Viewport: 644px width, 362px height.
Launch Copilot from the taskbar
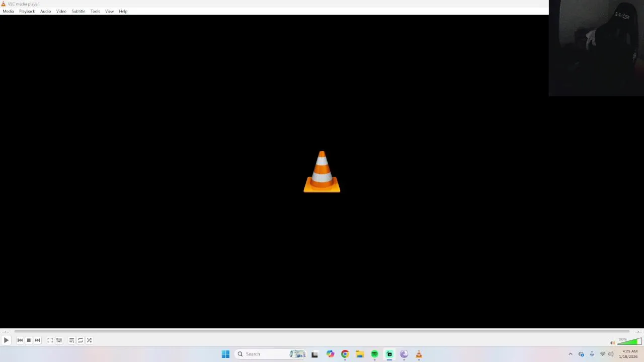(x=330, y=354)
